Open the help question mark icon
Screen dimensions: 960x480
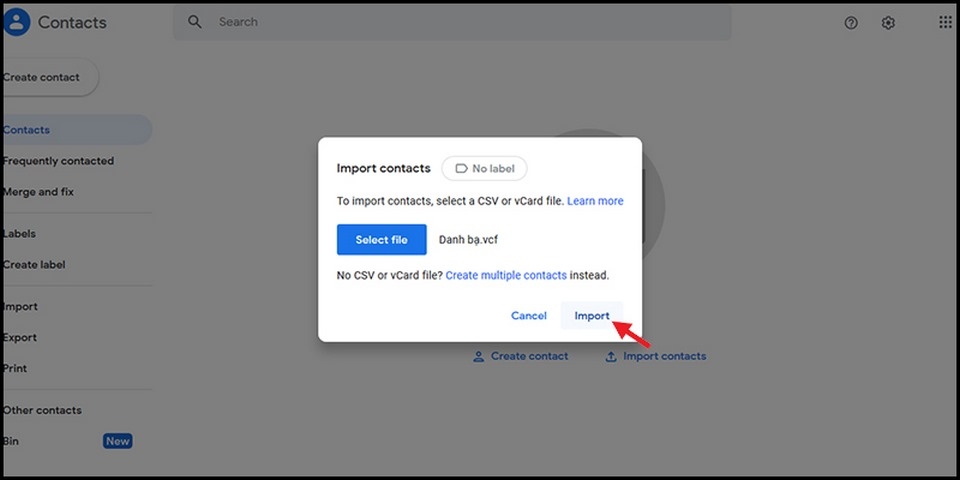[851, 23]
